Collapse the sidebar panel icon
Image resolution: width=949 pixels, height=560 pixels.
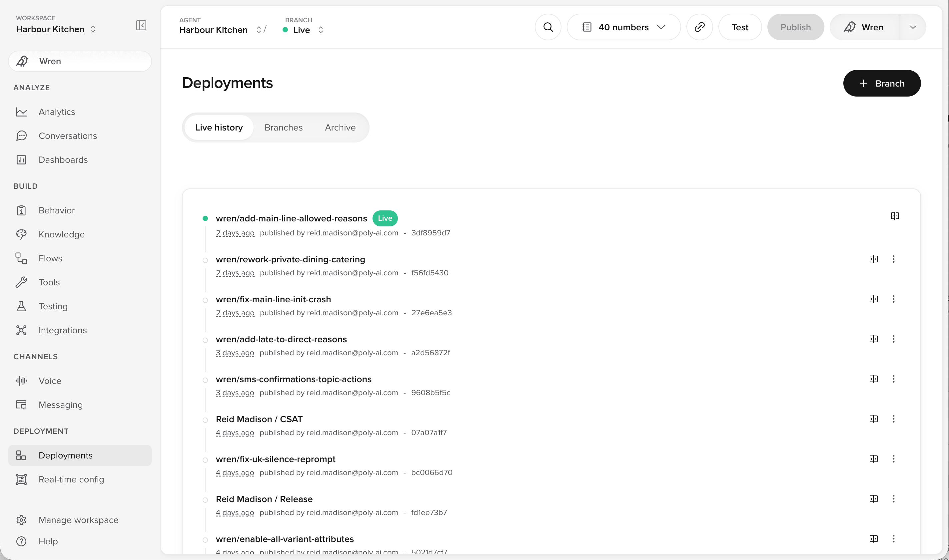141,25
